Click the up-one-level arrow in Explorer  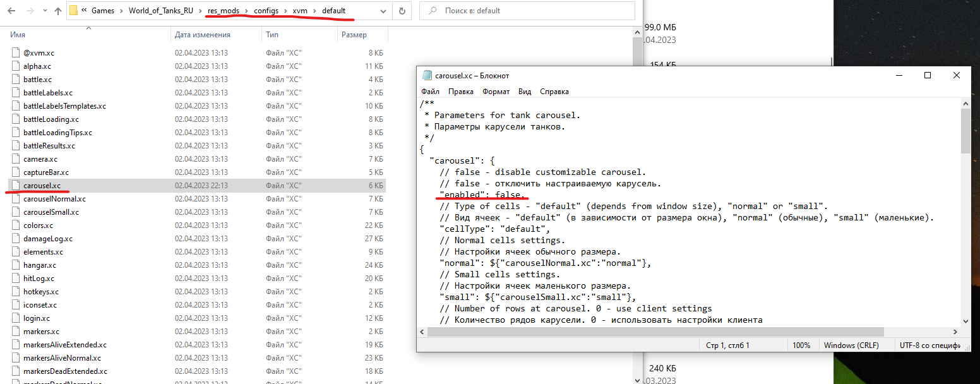click(x=58, y=11)
